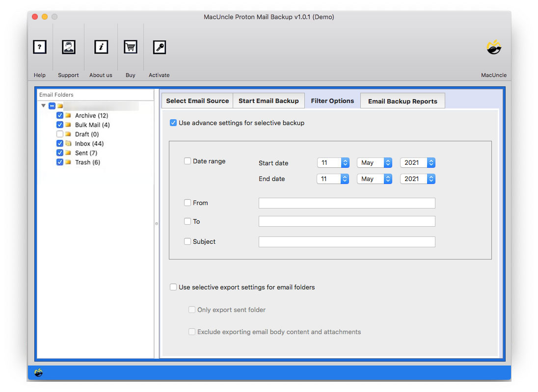Image resolution: width=538 pixels, height=392 pixels.
Task: Click the Archive folder icon
Action: 68,115
